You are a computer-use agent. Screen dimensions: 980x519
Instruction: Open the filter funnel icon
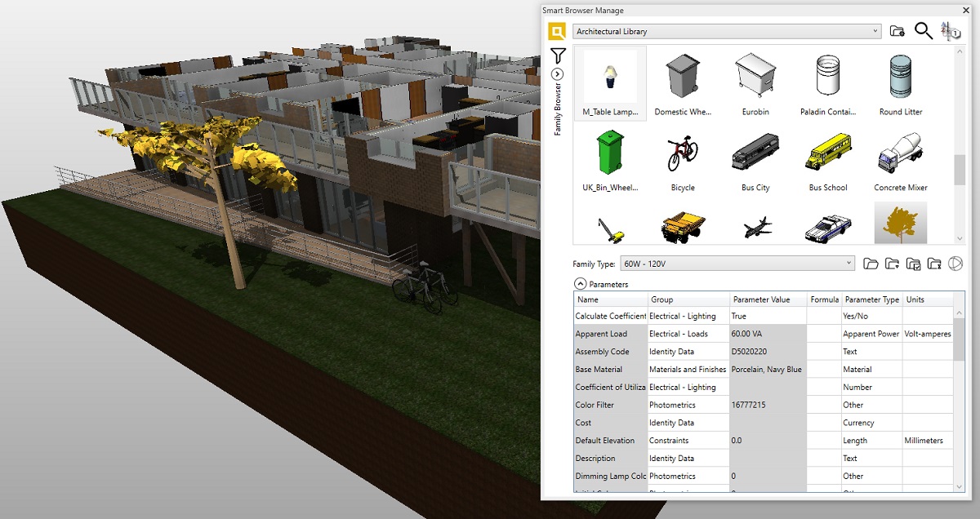click(558, 55)
